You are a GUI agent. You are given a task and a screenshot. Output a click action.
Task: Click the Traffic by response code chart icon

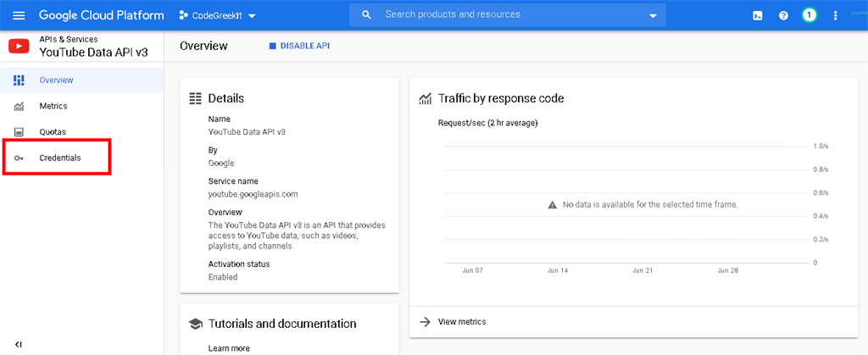tap(426, 98)
